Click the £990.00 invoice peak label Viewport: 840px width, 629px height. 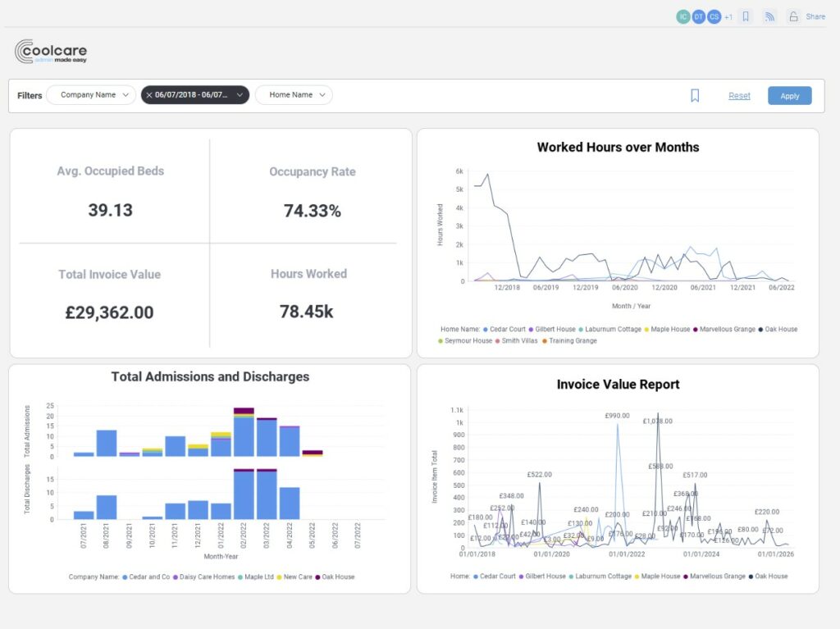(x=617, y=416)
